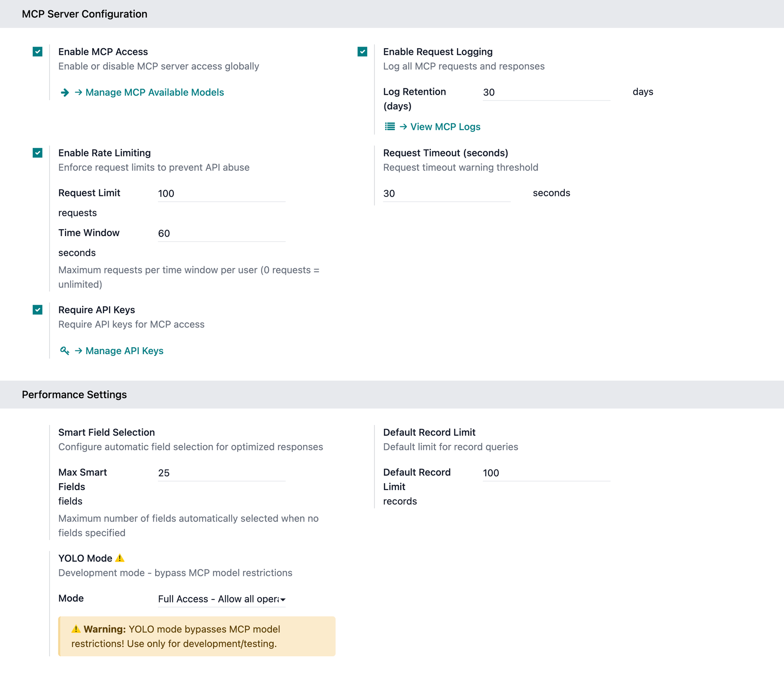The width and height of the screenshot is (784, 689).
Task: Edit the Log Retention days field
Action: coord(546,92)
